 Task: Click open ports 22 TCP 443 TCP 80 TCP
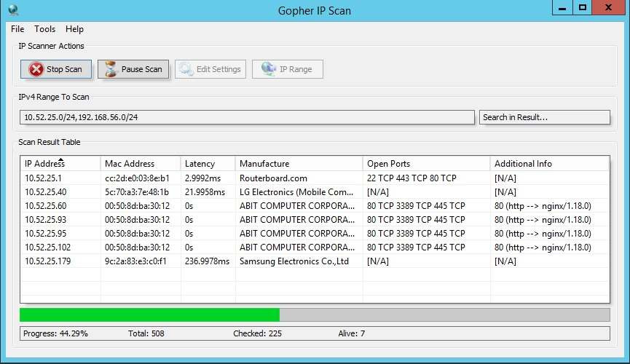(412, 178)
